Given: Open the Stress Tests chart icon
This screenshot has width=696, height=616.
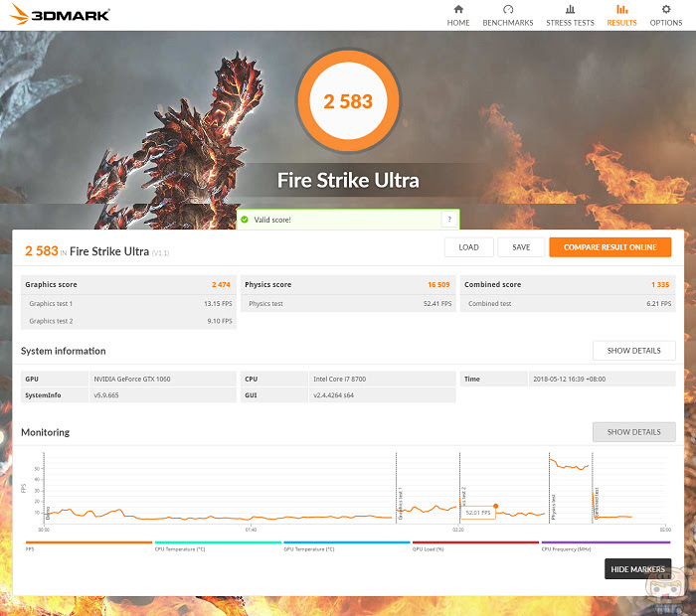Looking at the screenshot, I should pos(571,9).
